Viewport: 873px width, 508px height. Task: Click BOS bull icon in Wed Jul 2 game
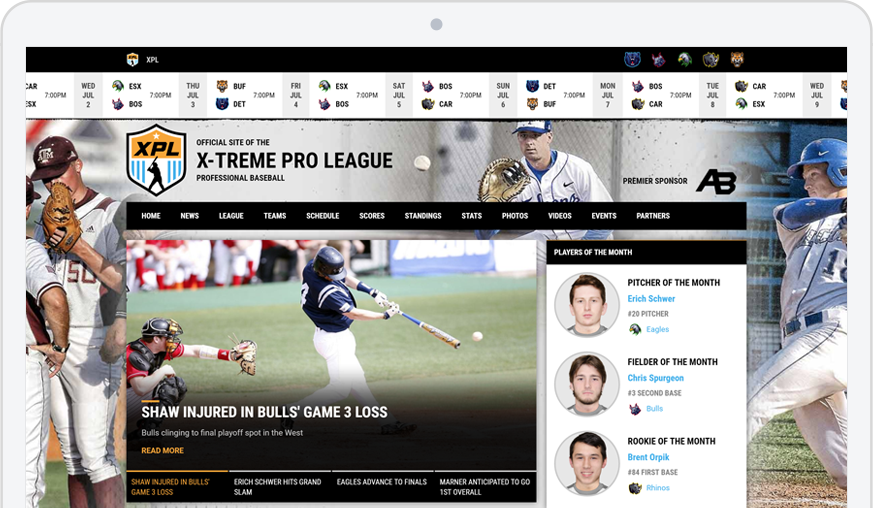point(118,104)
